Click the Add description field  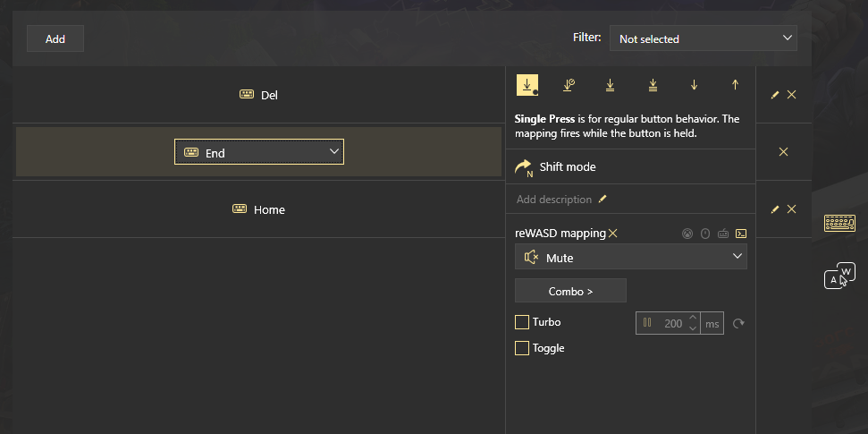pos(554,199)
